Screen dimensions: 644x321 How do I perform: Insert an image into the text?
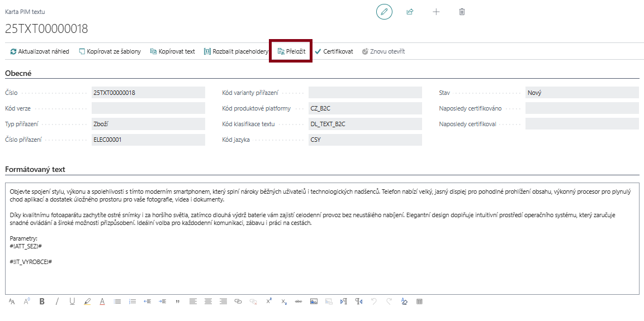(314, 301)
